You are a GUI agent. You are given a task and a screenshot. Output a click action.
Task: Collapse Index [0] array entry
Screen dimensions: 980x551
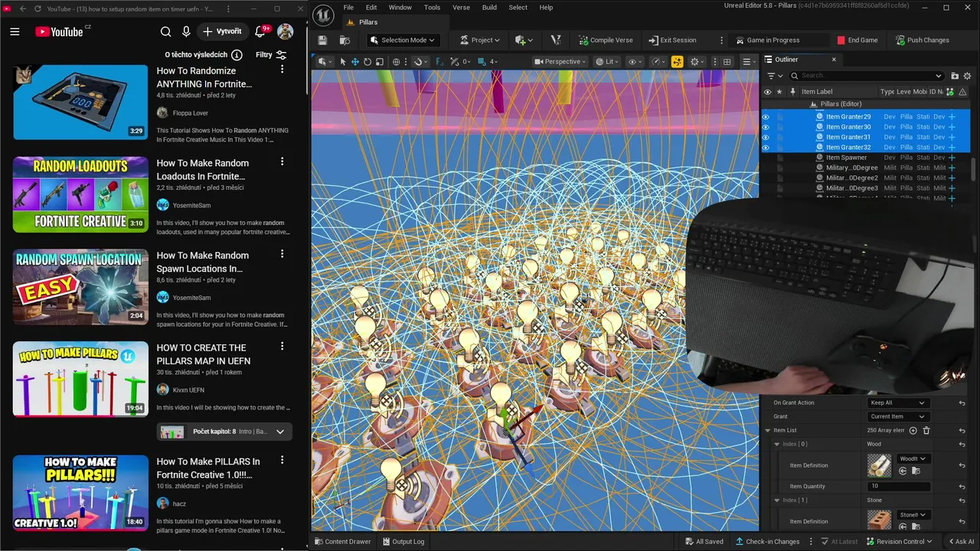pyautogui.click(x=777, y=444)
